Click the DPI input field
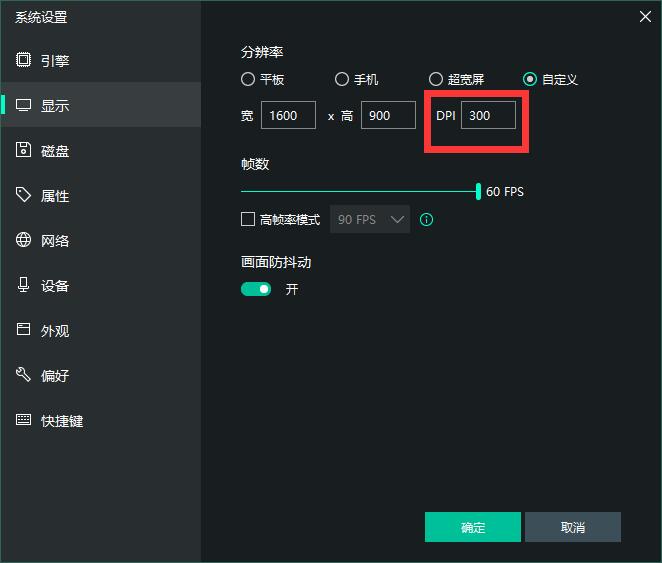The width and height of the screenshot is (662, 563). (x=488, y=115)
